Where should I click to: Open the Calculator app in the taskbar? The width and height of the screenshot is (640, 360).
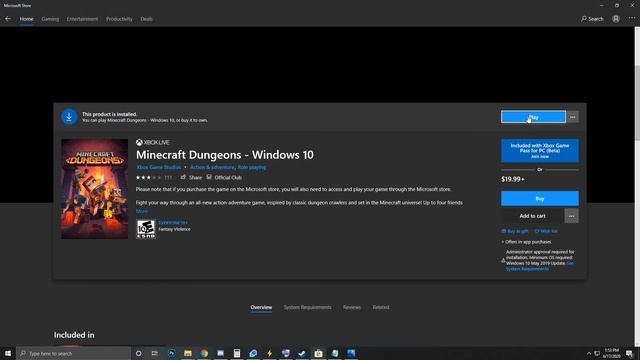[237, 353]
